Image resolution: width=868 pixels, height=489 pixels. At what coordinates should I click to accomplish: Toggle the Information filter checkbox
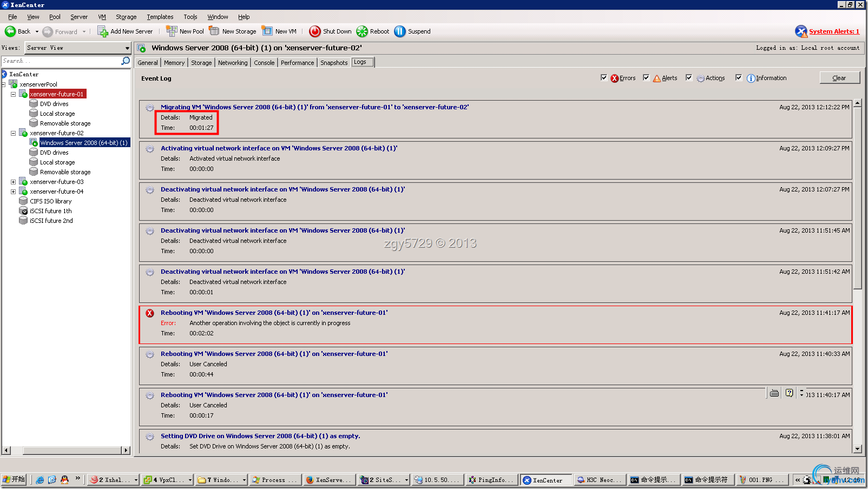click(739, 77)
